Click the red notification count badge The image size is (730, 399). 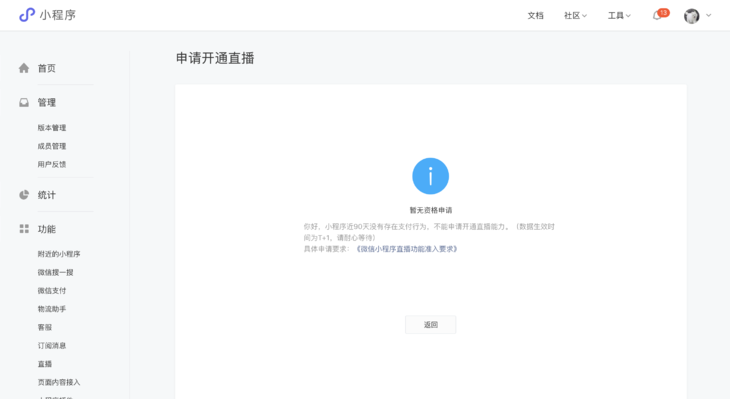point(664,13)
